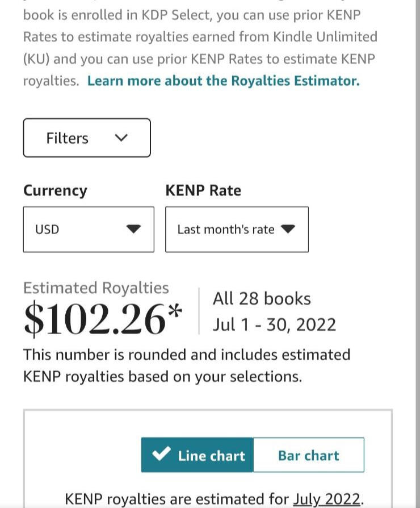Click the Currency dropdown arrow icon
420x508 pixels.
(x=133, y=229)
